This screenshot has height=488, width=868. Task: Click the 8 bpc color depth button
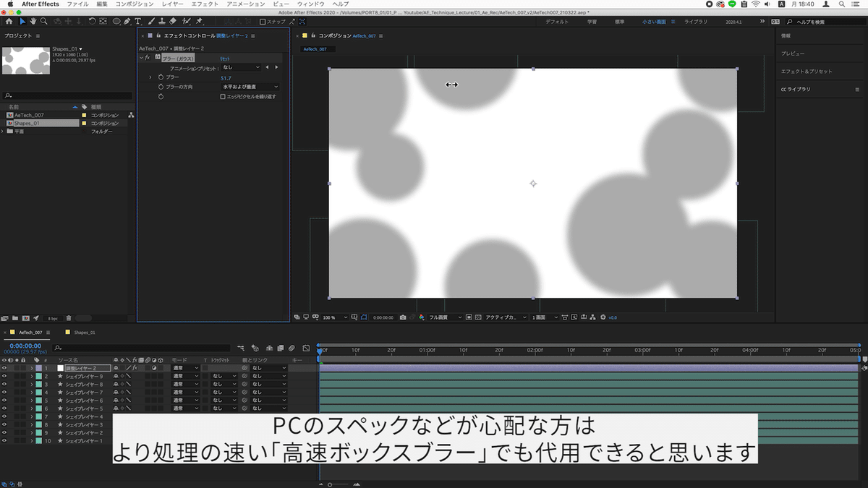[x=53, y=318]
